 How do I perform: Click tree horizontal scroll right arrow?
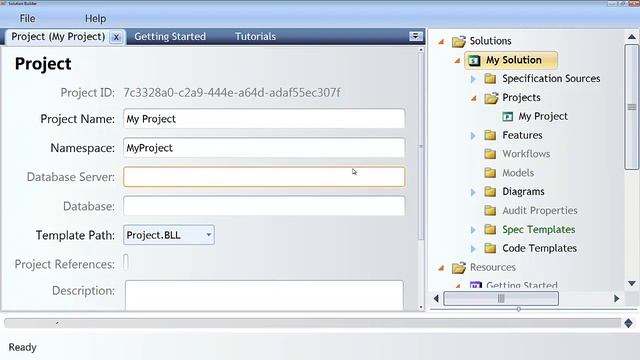point(617,299)
